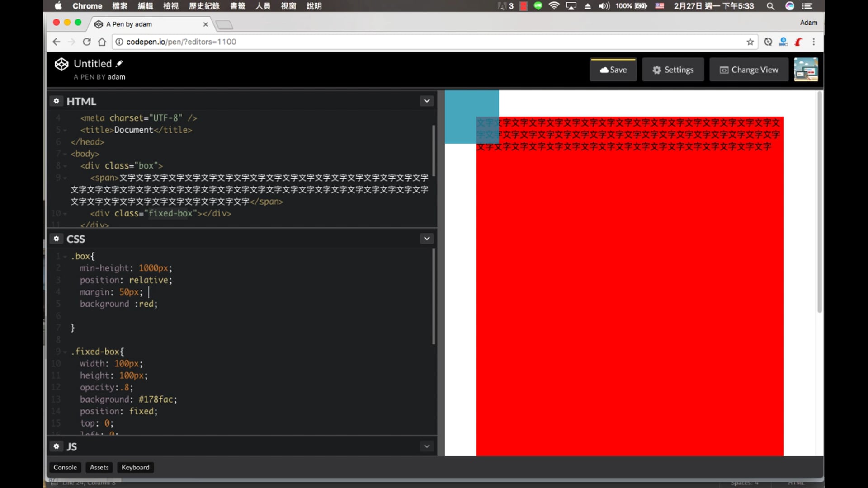
Task: Click the CodePen logo icon
Action: click(x=61, y=64)
